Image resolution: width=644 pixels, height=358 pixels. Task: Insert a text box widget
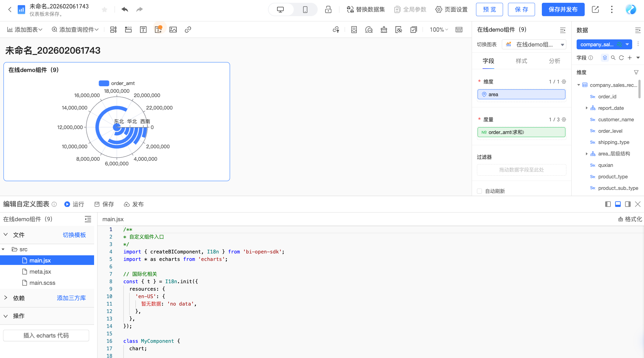click(x=143, y=29)
